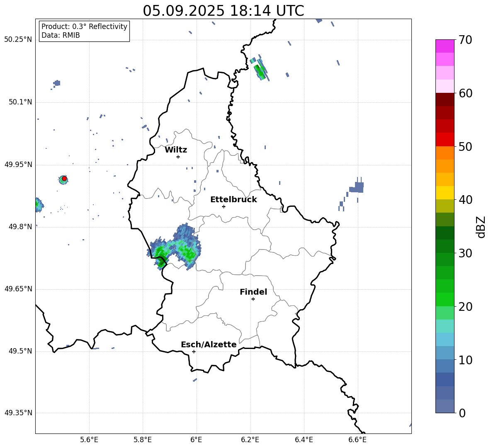Click the 6.6°E longitude label
This screenshot has width=491, height=448.
pyautogui.click(x=357, y=440)
